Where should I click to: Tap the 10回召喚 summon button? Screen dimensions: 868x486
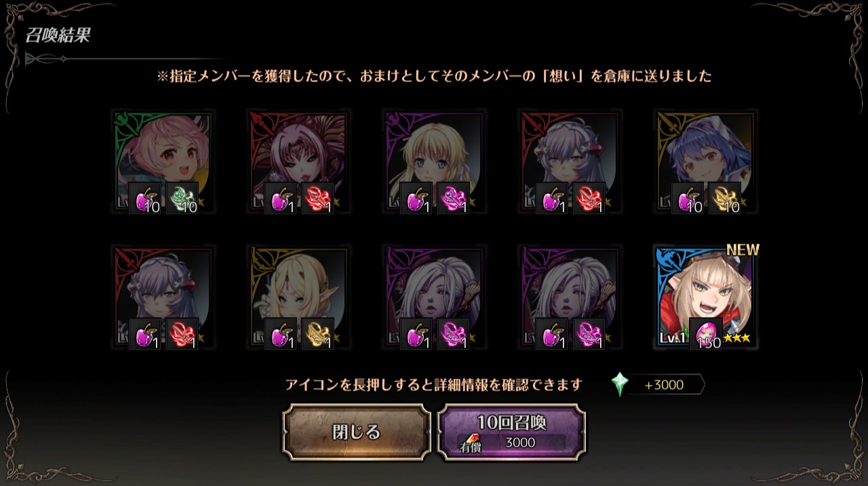point(512,432)
